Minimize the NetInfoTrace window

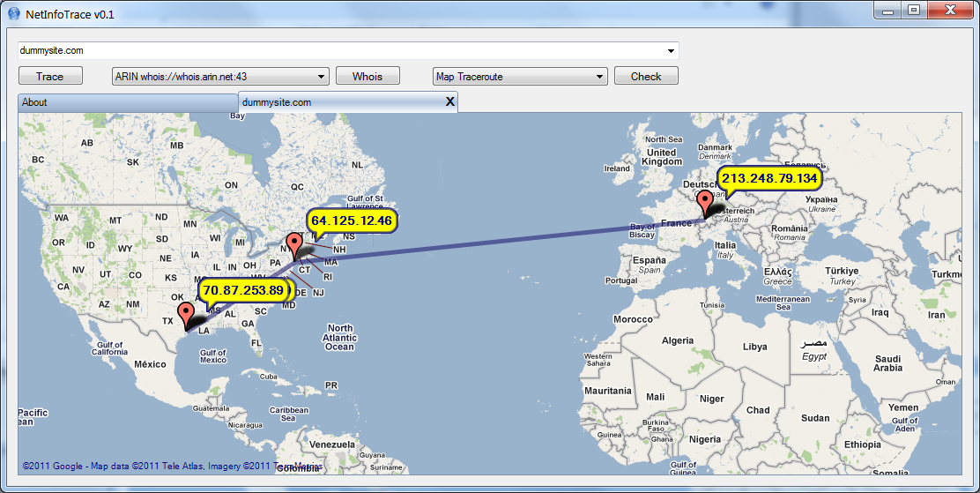pyautogui.click(x=887, y=11)
